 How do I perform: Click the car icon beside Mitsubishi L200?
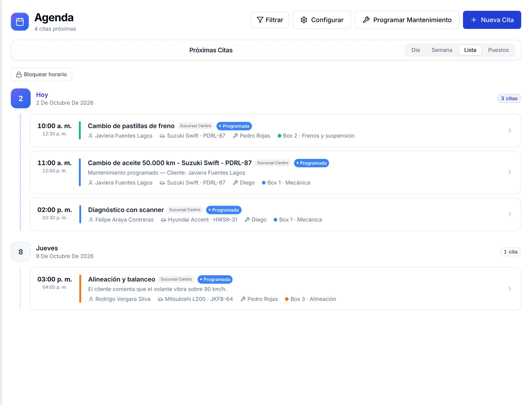tap(160, 299)
